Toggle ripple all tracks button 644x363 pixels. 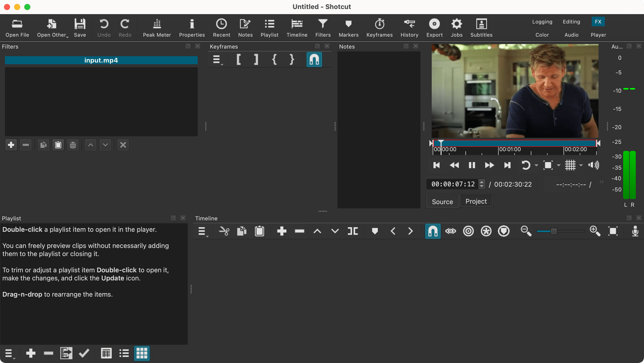click(486, 231)
